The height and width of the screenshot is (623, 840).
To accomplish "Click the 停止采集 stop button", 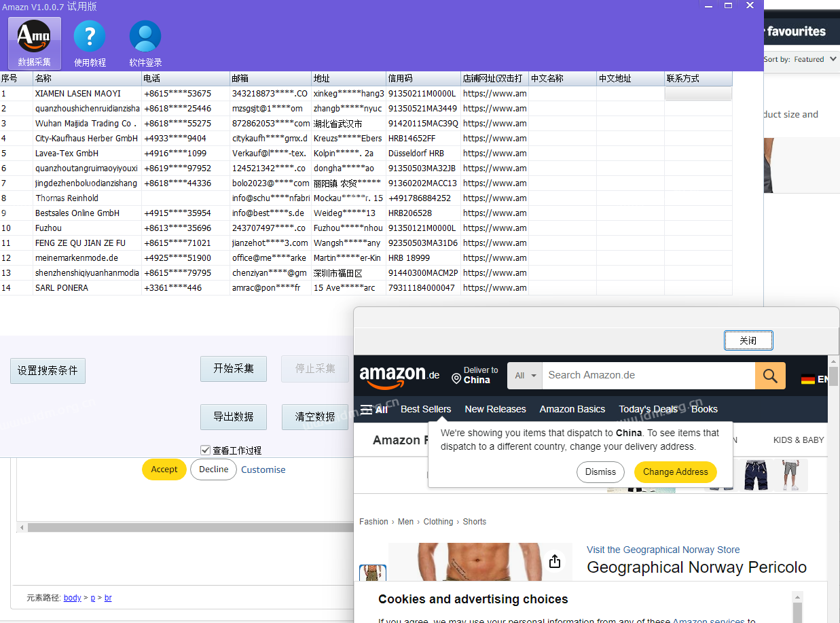I will pos(315,368).
